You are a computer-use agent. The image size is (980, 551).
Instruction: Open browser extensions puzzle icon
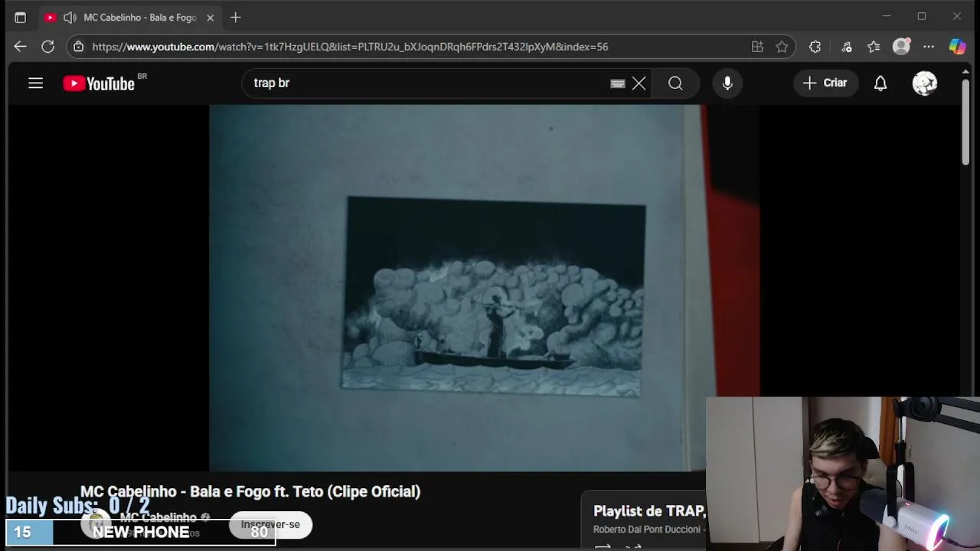tap(815, 47)
